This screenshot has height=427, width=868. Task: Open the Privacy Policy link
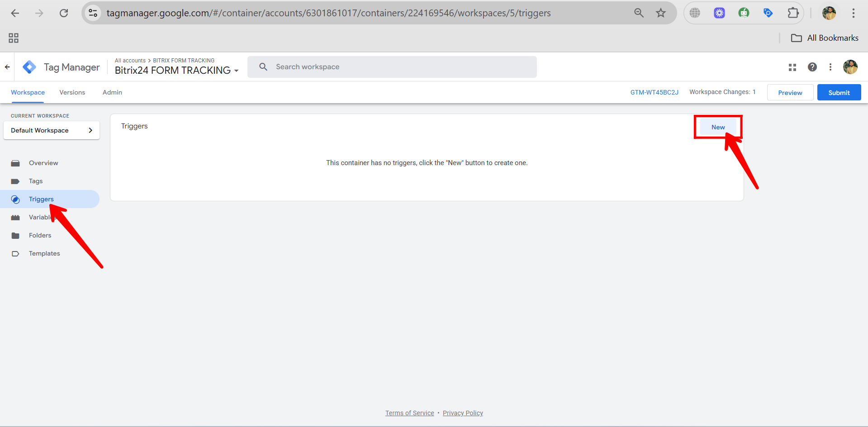point(463,413)
